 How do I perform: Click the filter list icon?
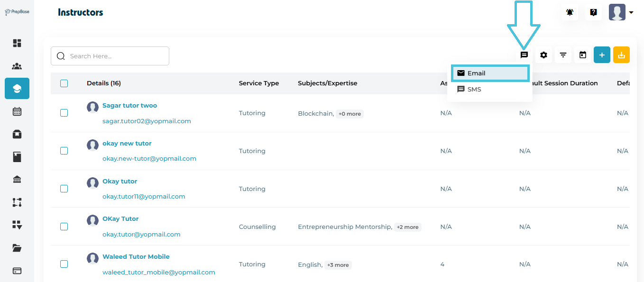tap(563, 55)
